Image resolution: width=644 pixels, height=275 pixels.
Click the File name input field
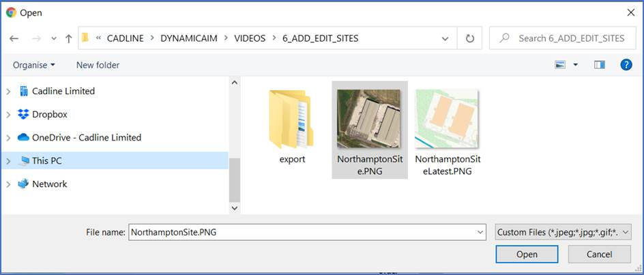coord(302,232)
